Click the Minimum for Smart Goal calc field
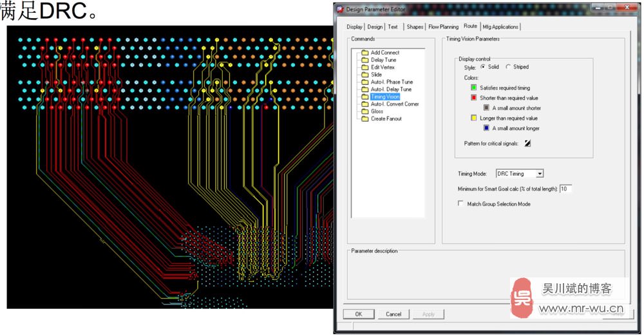 pyautogui.click(x=565, y=189)
